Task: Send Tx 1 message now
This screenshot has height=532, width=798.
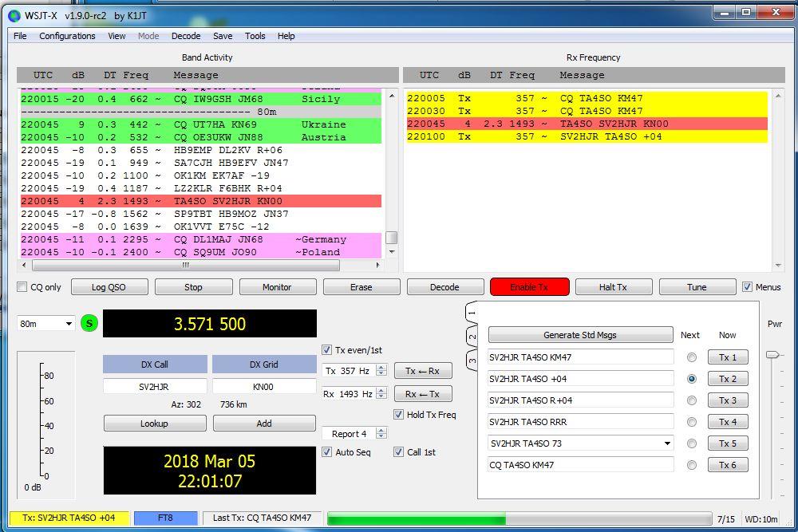Action: coord(728,357)
